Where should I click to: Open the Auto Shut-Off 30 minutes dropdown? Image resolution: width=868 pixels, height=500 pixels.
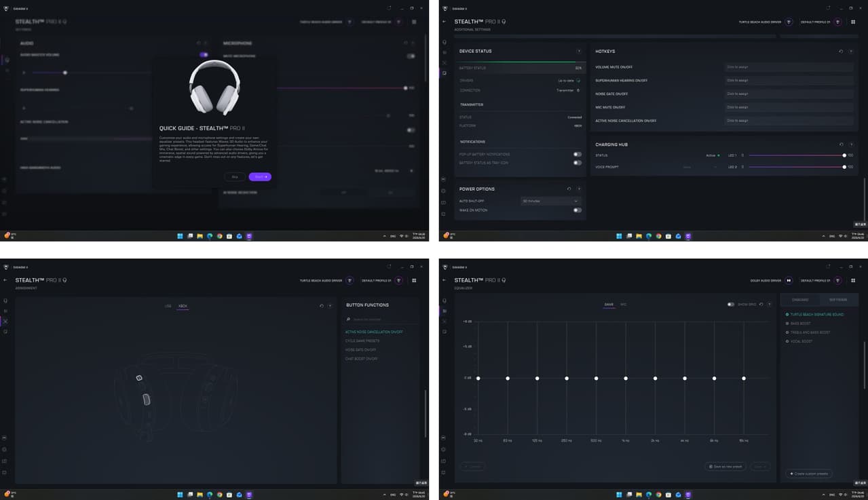(x=550, y=201)
